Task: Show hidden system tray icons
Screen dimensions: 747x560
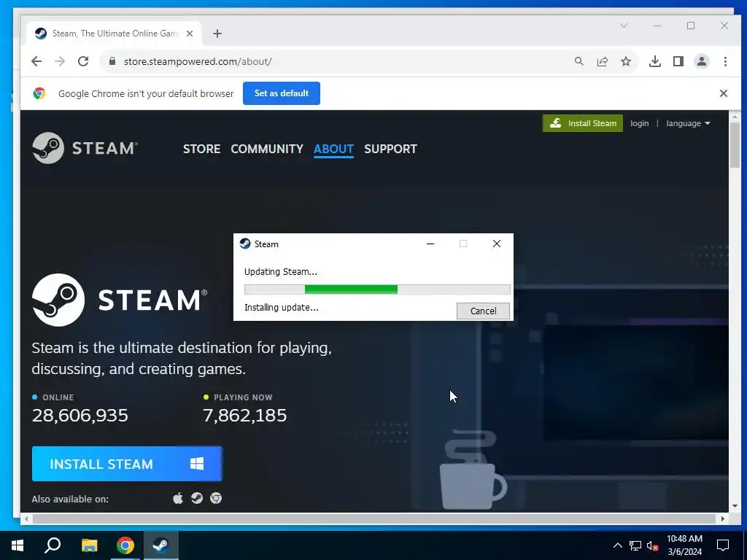Action: [x=617, y=545]
